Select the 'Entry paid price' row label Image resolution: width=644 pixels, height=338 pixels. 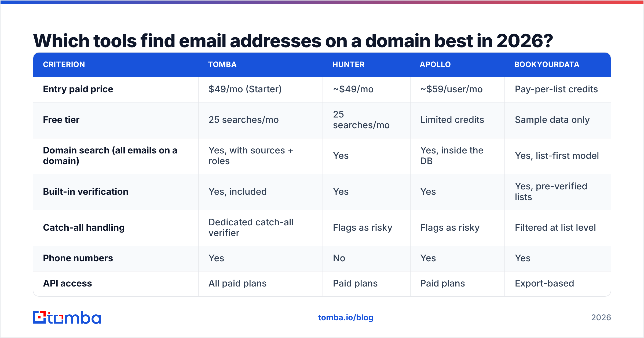pos(78,89)
